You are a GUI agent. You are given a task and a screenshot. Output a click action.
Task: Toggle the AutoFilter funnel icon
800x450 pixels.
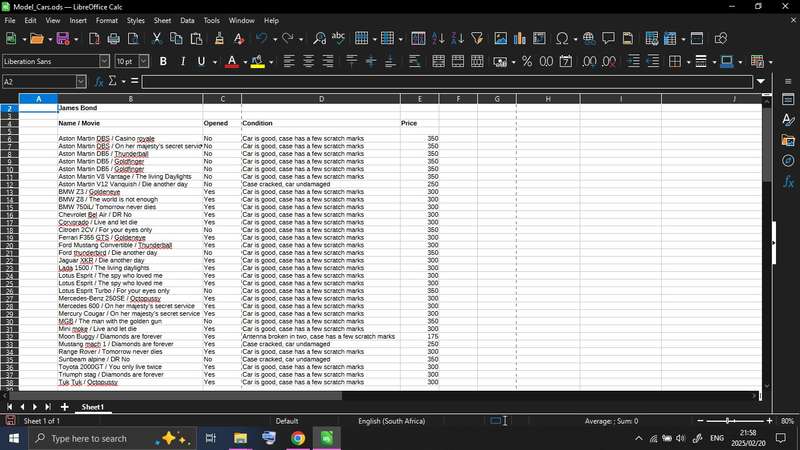477,39
